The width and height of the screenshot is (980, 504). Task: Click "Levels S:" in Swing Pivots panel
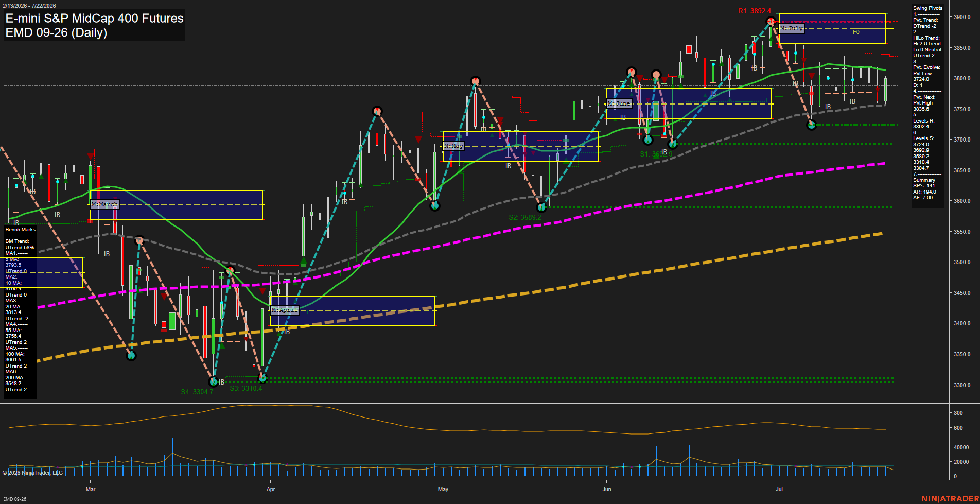(x=924, y=138)
